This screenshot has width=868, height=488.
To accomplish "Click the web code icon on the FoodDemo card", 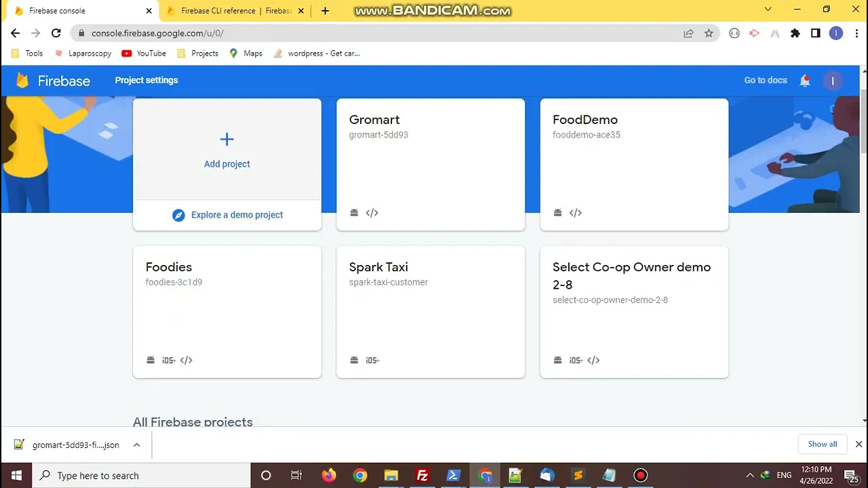I will pos(576,213).
